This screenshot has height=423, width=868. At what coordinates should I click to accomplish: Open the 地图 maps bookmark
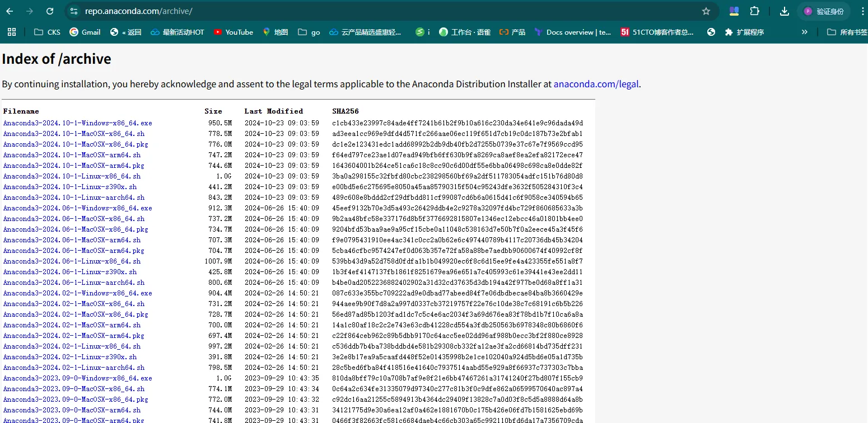[276, 32]
